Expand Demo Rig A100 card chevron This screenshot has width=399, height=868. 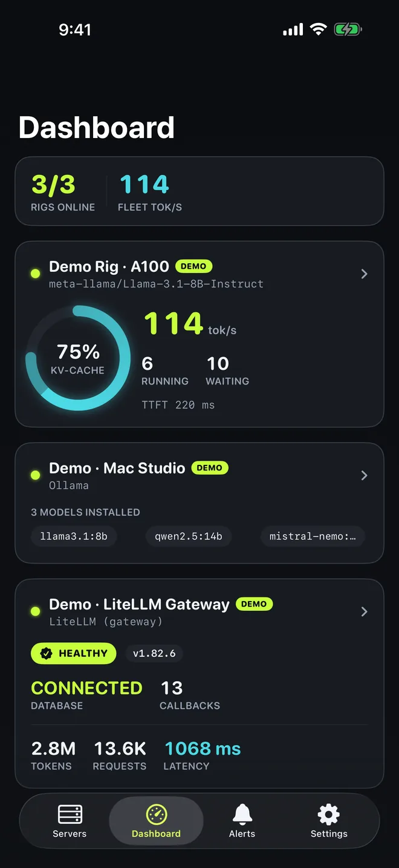coord(364,274)
